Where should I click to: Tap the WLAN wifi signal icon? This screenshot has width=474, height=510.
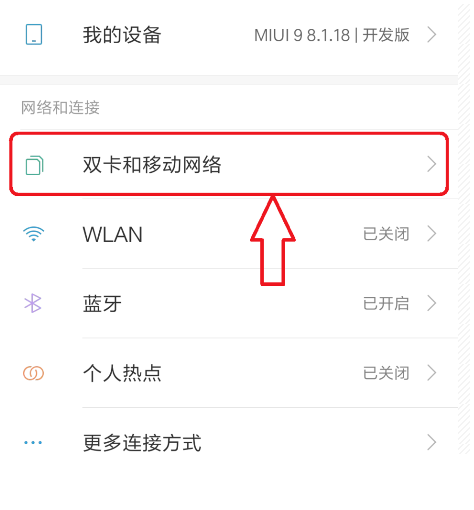(33, 234)
